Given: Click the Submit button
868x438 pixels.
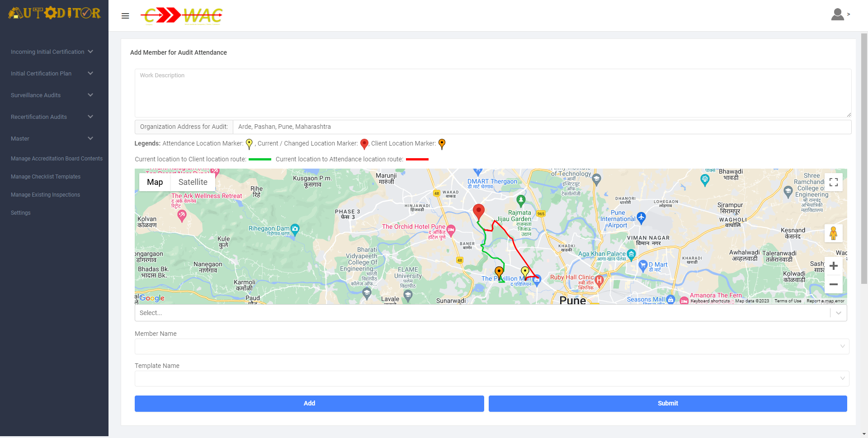Looking at the screenshot, I should click(668, 404).
